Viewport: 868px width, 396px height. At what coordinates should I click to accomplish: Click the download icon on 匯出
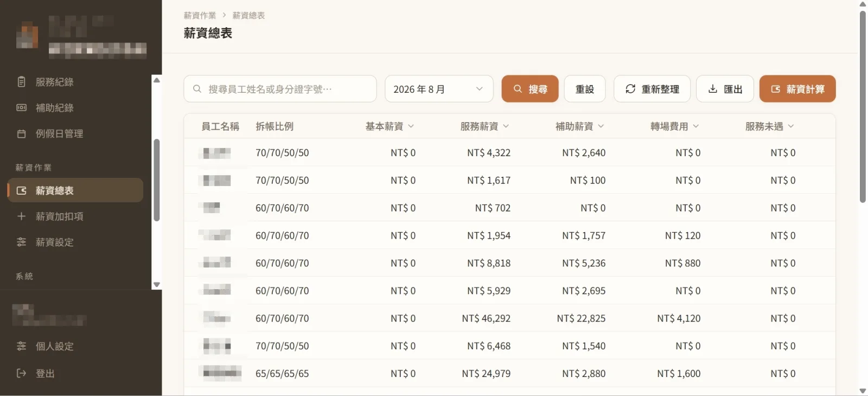[713, 89]
